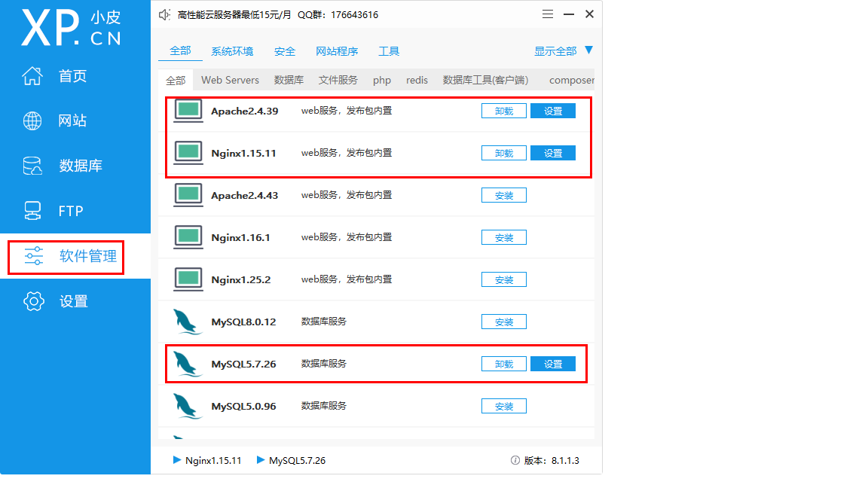868x488 pixels.
Task: Select the top 全部 category tab
Action: [x=180, y=51]
